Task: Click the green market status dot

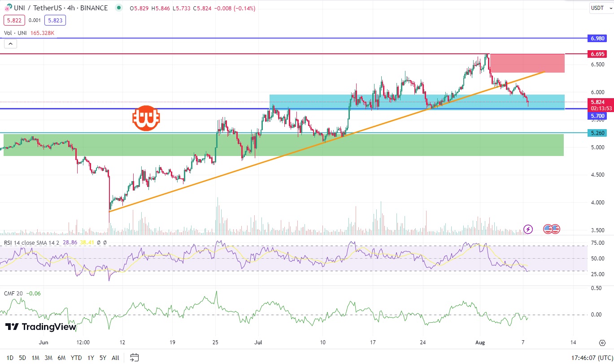Action: pos(118,8)
